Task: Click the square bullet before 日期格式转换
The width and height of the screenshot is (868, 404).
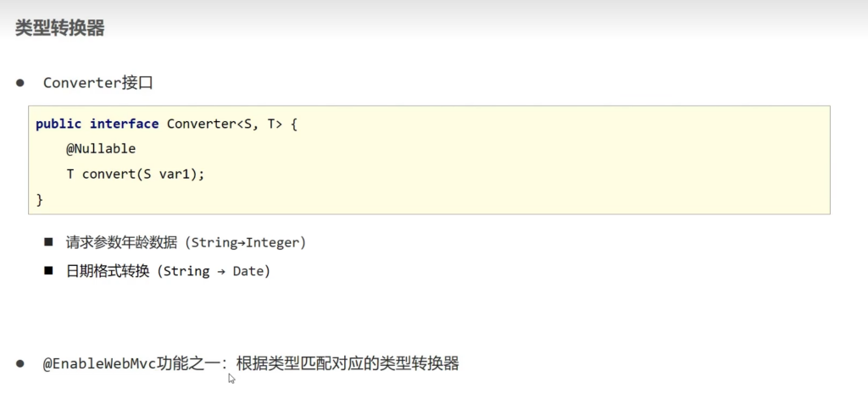Action: [49, 271]
